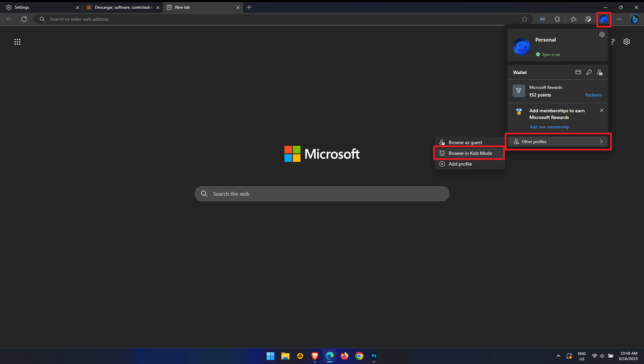Open the Windows Start menu
The image size is (644, 364).
270,356
